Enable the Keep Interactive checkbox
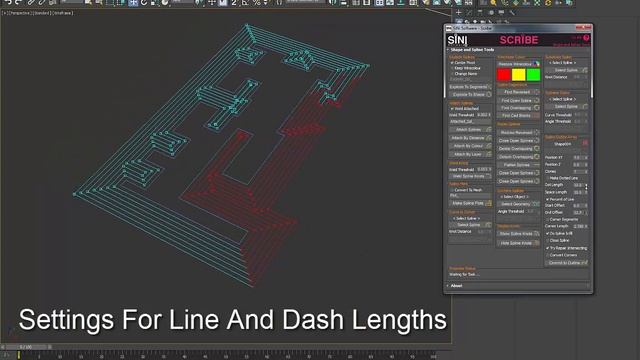Image resolution: width=640 pixels, height=360 pixels. click(452, 68)
